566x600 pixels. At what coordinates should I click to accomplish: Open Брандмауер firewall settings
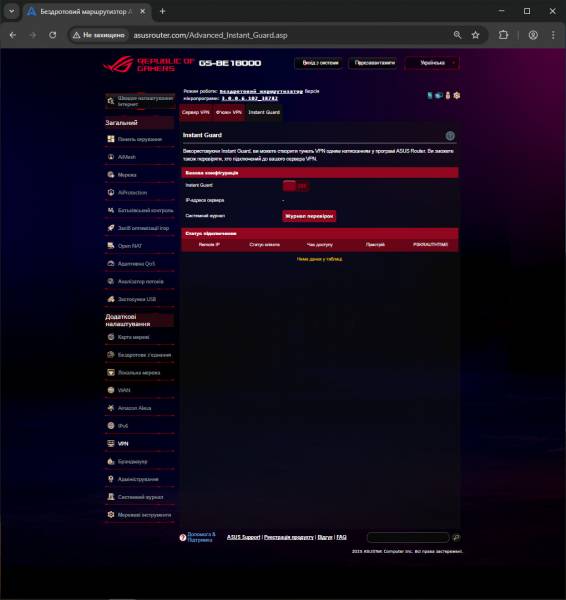[140, 461]
